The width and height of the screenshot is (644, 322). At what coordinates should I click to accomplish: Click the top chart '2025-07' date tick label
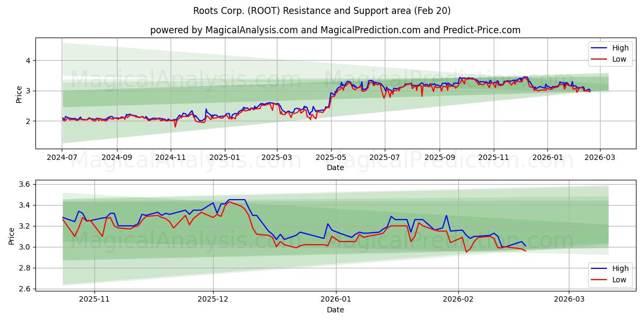(385, 158)
